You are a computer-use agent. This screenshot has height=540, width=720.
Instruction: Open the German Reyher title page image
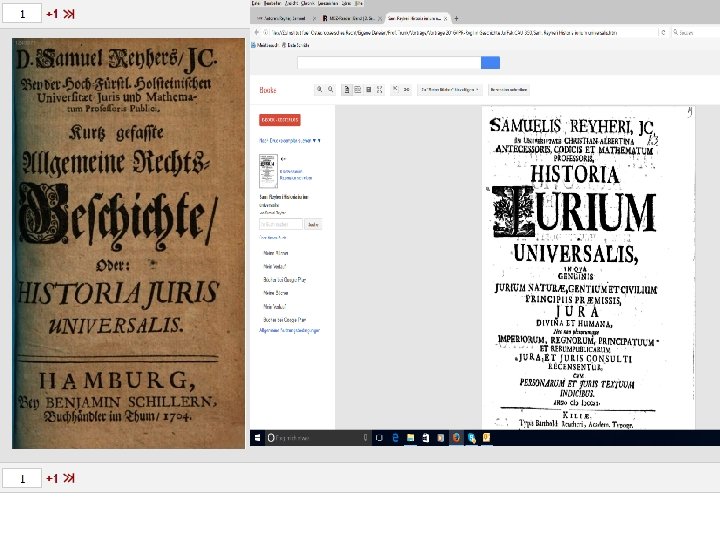tap(128, 243)
